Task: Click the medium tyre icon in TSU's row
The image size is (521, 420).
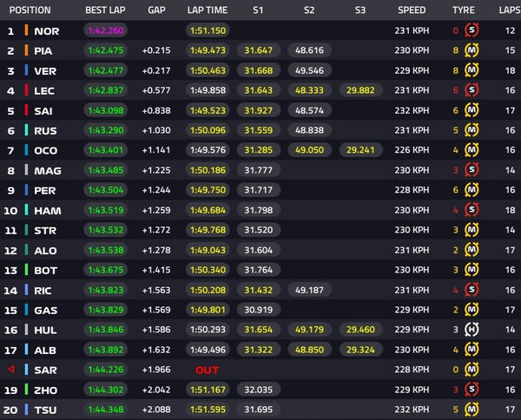Action: click(472, 410)
